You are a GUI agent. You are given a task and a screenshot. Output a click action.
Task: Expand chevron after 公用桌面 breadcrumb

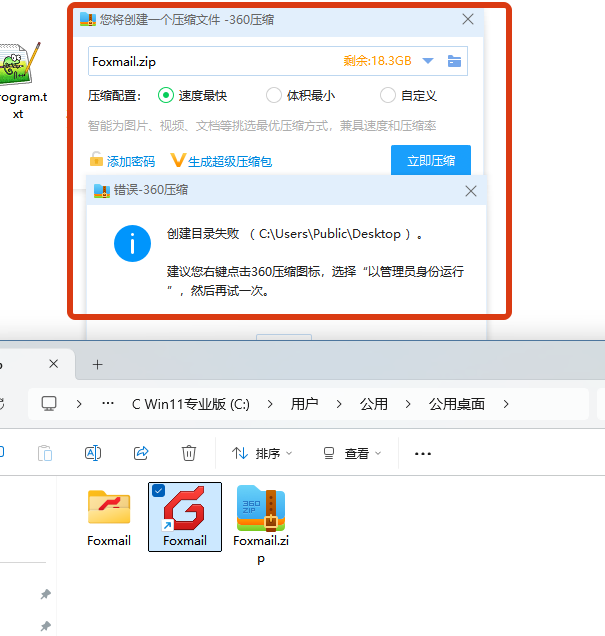(506, 404)
